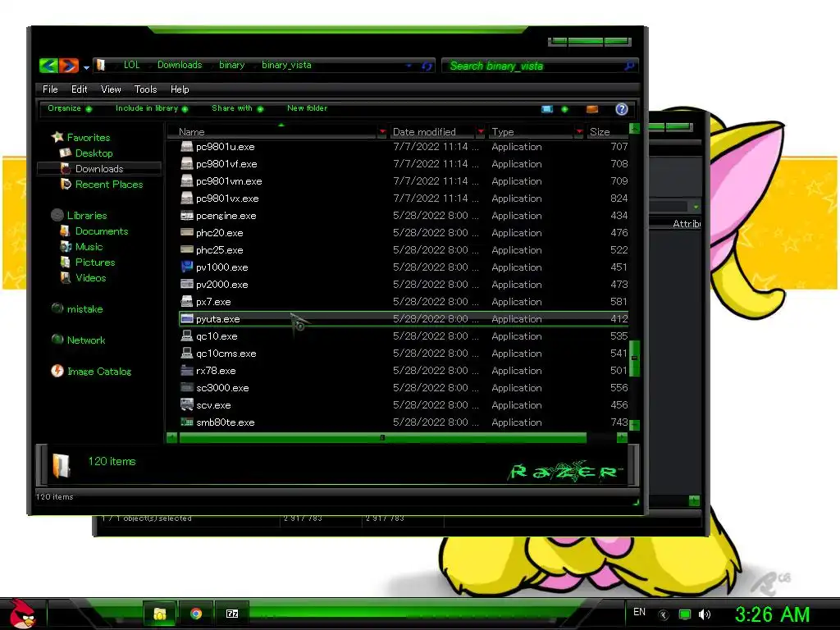
Task: Click the New folder button
Action: pyautogui.click(x=307, y=108)
